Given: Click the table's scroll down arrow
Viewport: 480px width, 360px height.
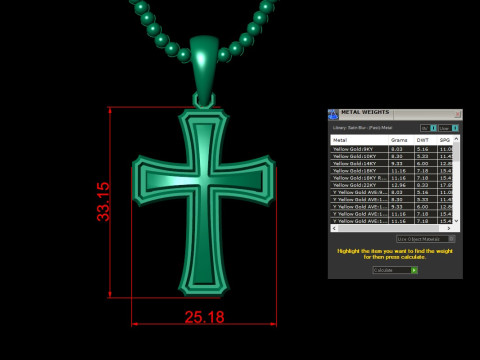Looking at the screenshot, I should pos(456,221).
